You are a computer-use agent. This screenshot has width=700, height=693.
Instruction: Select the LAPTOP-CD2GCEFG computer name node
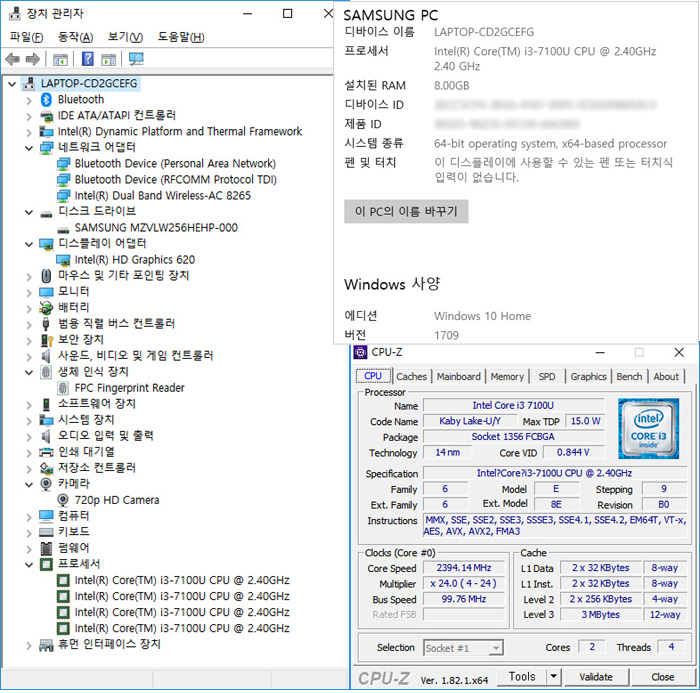[89, 83]
